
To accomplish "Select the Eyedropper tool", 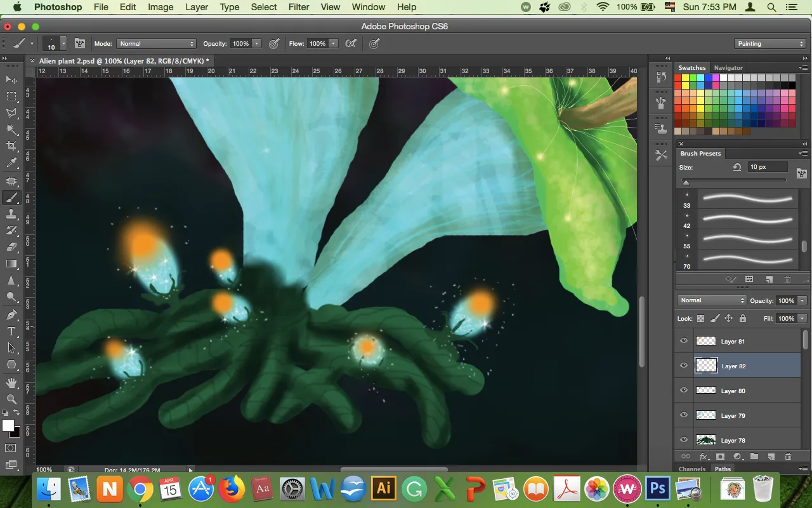I will click(11, 163).
